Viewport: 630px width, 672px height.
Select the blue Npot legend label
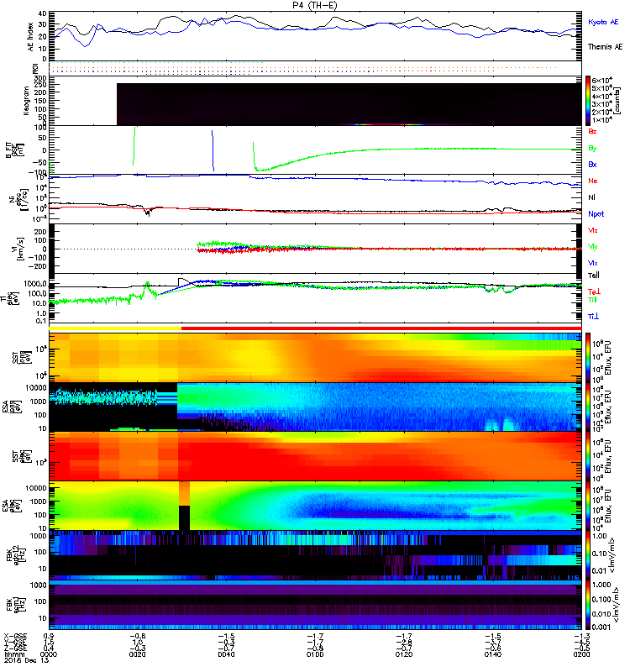click(x=596, y=214)
